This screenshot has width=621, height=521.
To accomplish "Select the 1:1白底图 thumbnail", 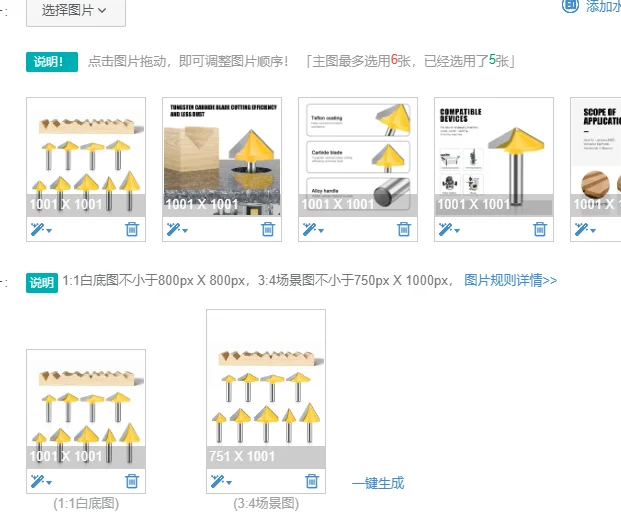I will [x=86, y=409].
